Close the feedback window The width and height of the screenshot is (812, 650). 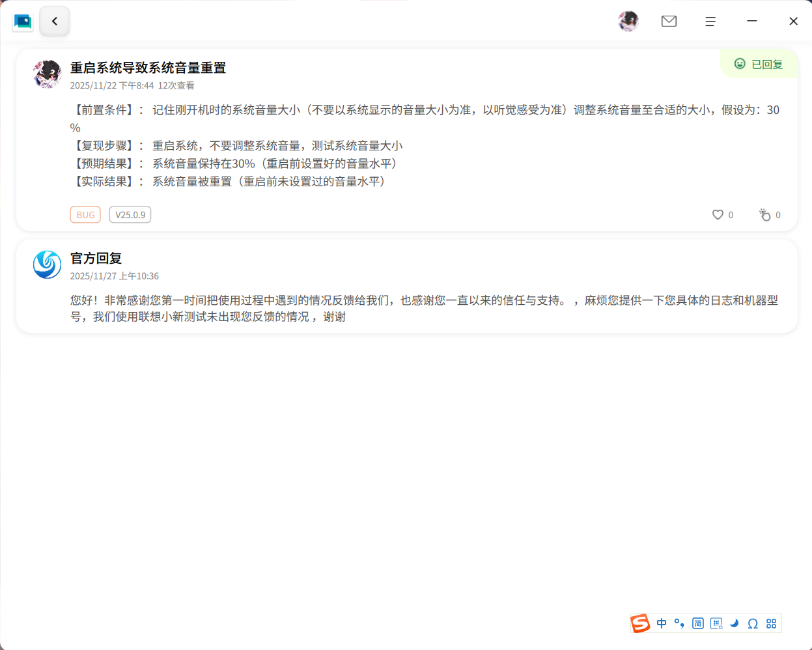click(x=793, y=21)
